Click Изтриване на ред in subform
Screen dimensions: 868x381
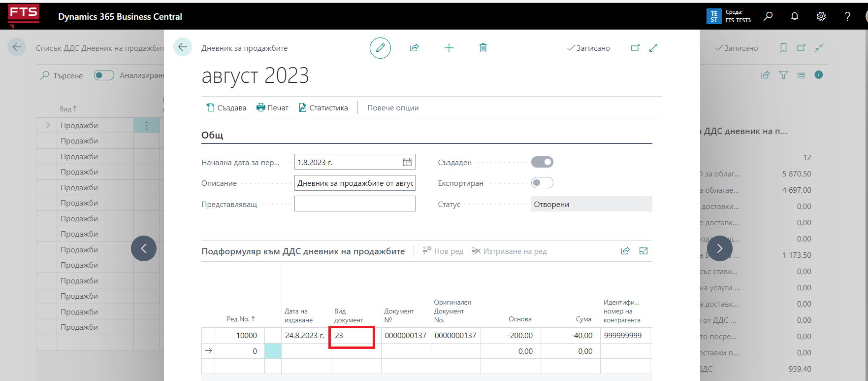(x=509, y=251)
